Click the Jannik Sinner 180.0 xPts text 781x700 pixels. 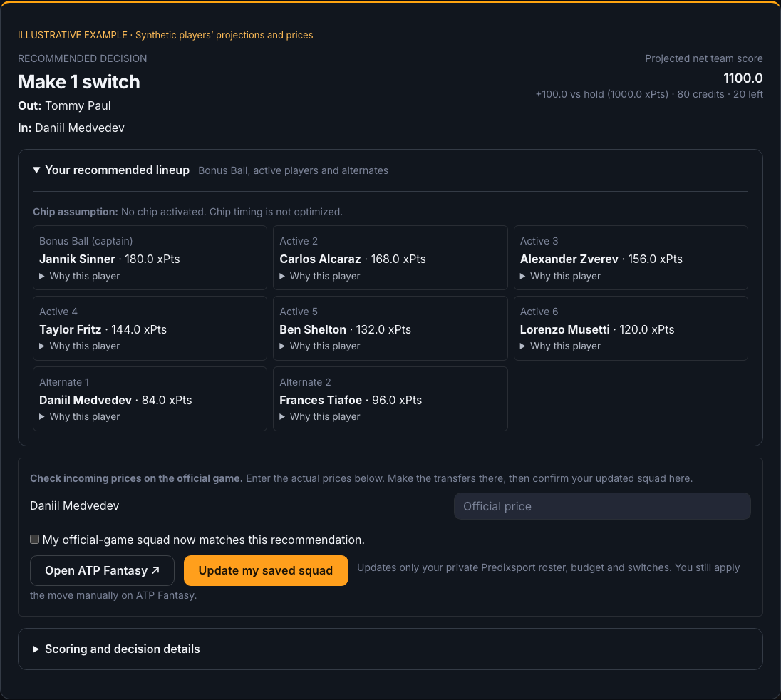tap(110, 259)
